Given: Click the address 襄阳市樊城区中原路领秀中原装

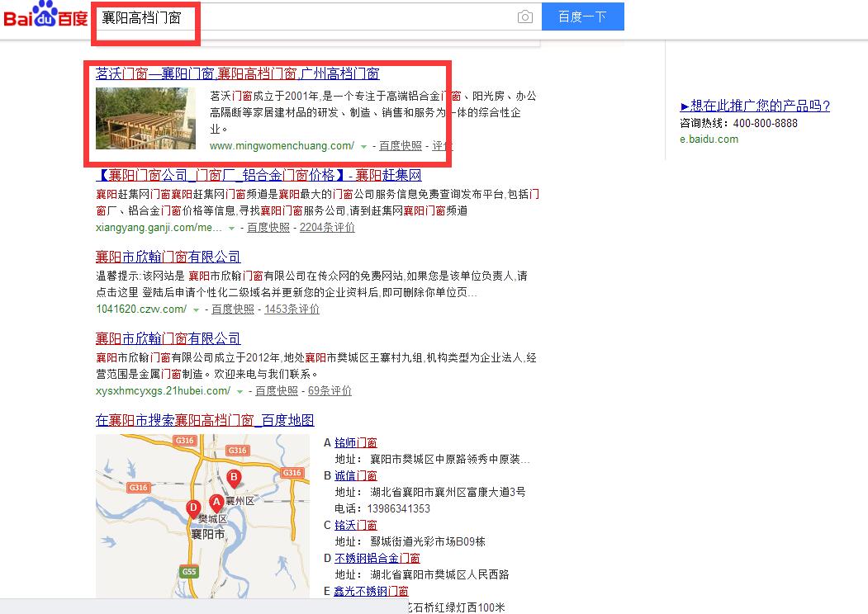Looking at the screenshot, I should pos(450,460).
